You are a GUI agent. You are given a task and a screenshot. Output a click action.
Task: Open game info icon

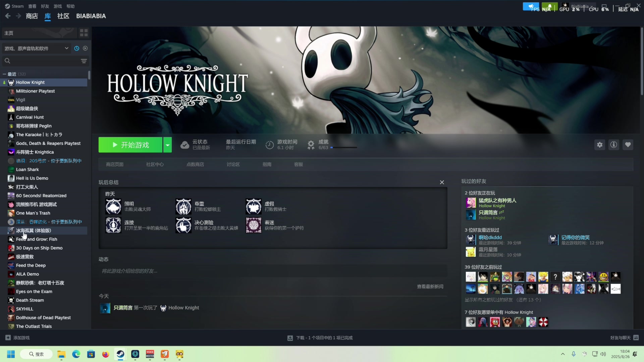(x=614, y=145)
